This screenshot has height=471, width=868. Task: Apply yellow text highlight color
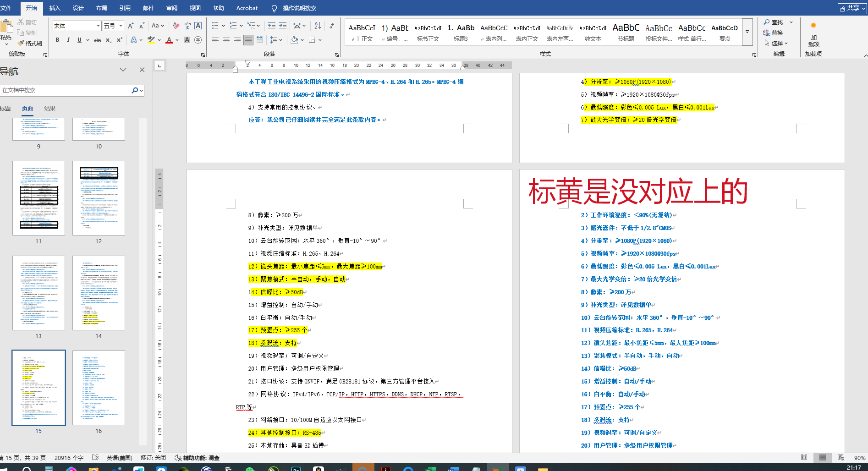tap(151, 40)
